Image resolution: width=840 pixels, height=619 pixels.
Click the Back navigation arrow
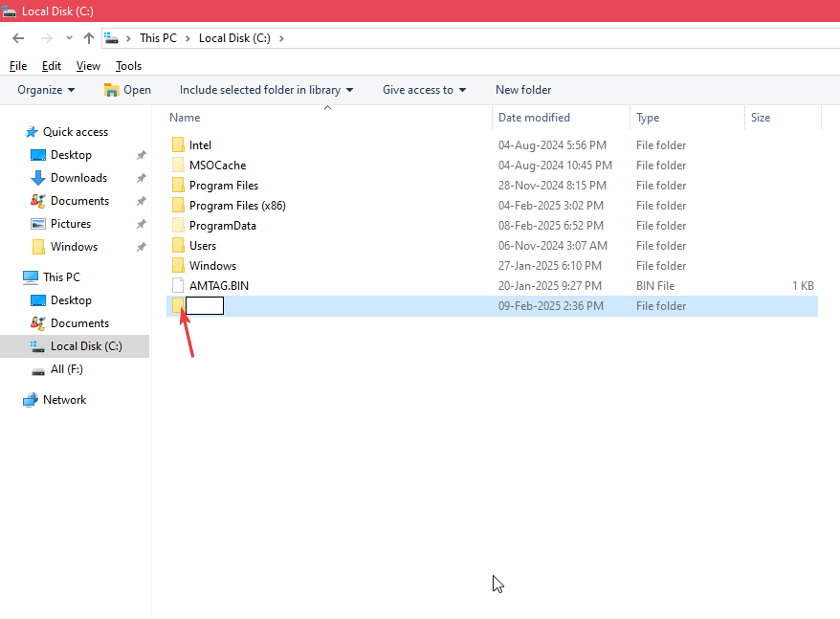click(x=18, y=38)
